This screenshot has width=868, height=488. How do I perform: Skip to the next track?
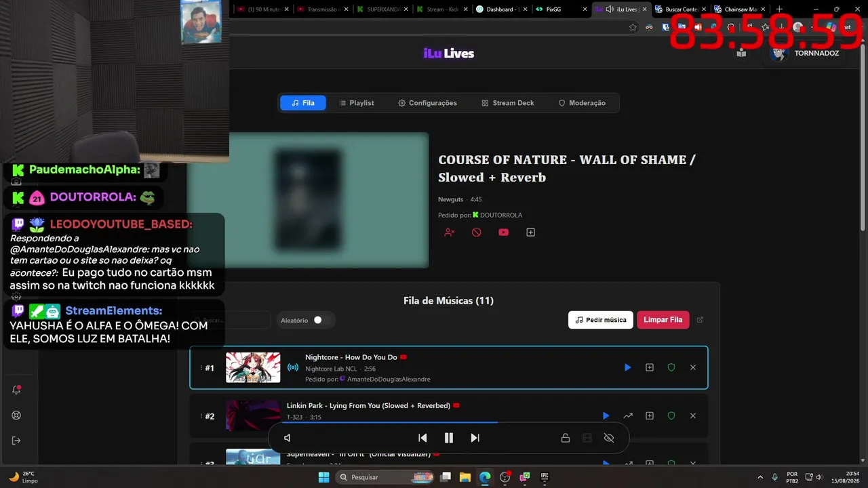click(475, 438)
